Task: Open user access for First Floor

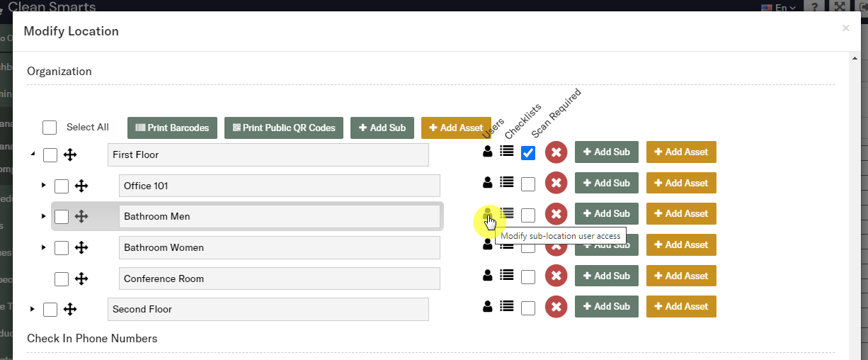Action: 487,151
